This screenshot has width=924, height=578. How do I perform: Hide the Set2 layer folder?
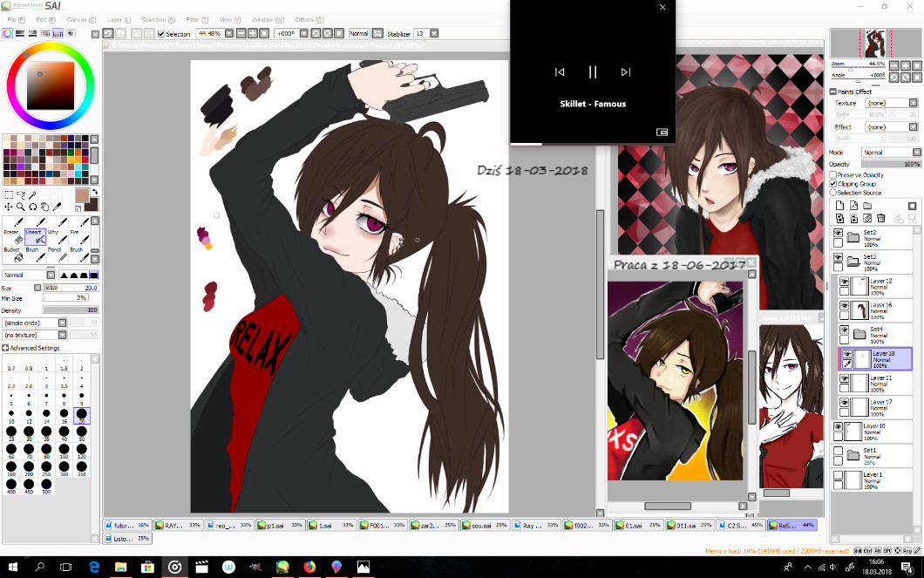(x=839, y=234)
